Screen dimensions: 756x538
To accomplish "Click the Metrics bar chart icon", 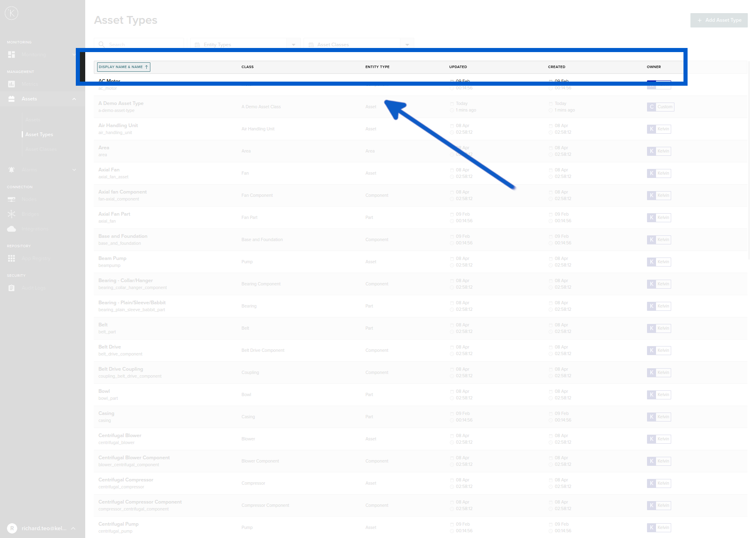I will click(11, 84).
